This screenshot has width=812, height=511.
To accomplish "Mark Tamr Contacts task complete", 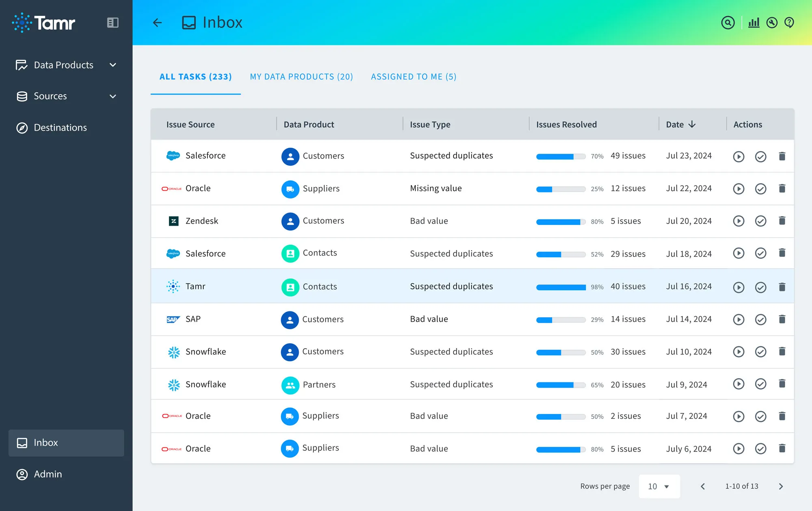I will tap(760, 287).
